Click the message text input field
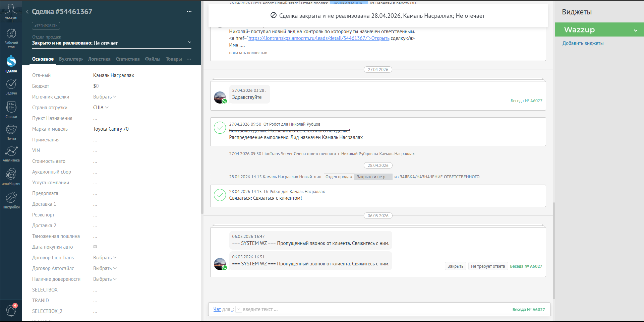 click(x=375, y=309)
